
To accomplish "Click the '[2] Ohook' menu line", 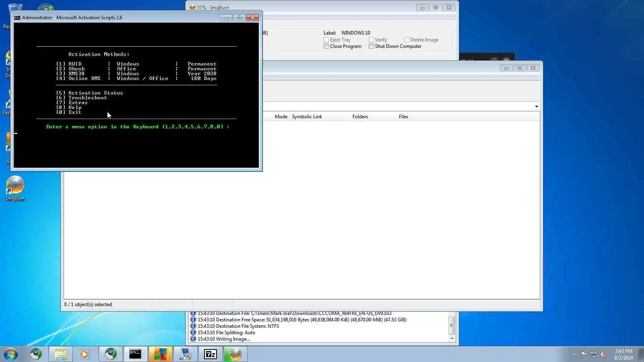I will tap(136, 69).
